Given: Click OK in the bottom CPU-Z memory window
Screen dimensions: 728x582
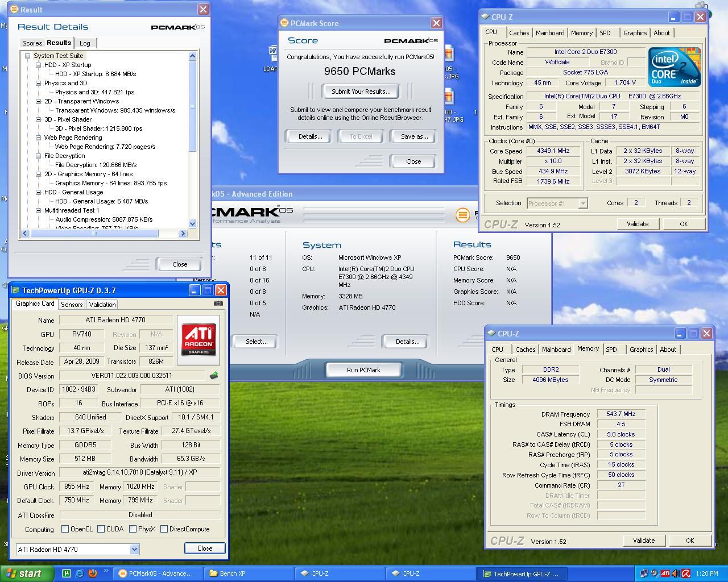Looking at the screenshot, I should tap(690, 541).
